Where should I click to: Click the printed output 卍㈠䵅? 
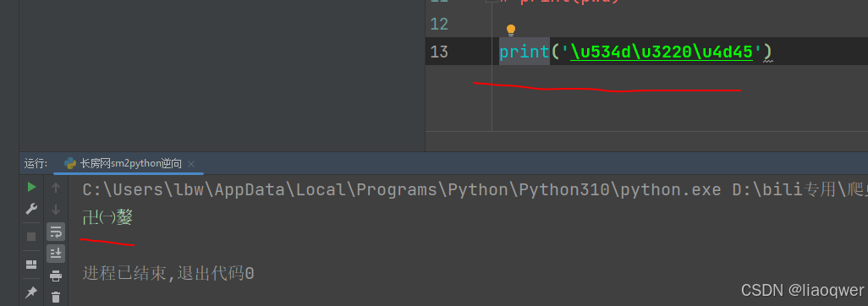tap(107, 218)
